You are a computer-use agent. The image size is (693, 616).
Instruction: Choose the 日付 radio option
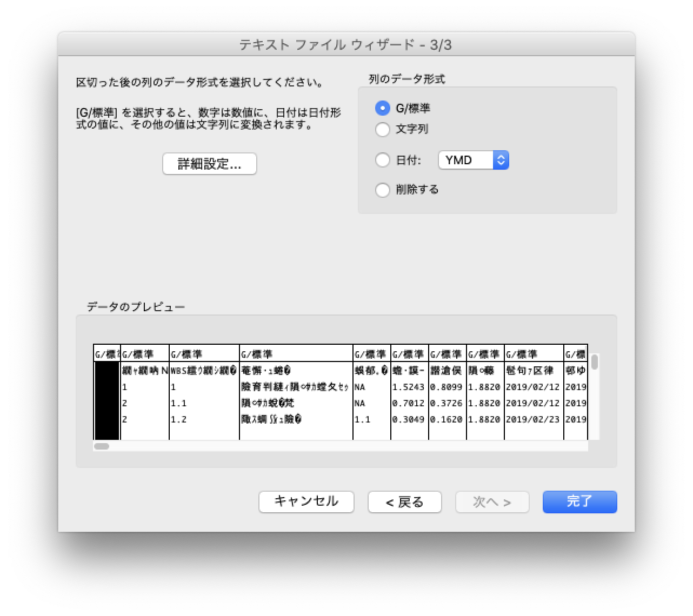pos(383,160)
